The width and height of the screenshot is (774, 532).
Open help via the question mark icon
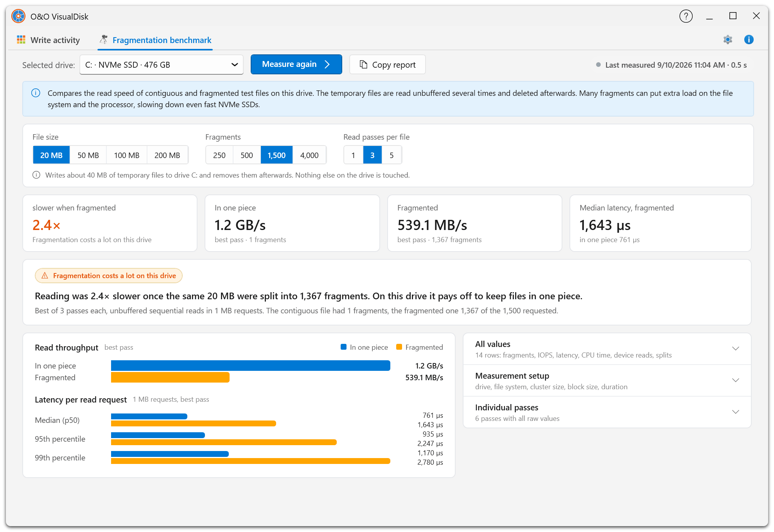686,16
